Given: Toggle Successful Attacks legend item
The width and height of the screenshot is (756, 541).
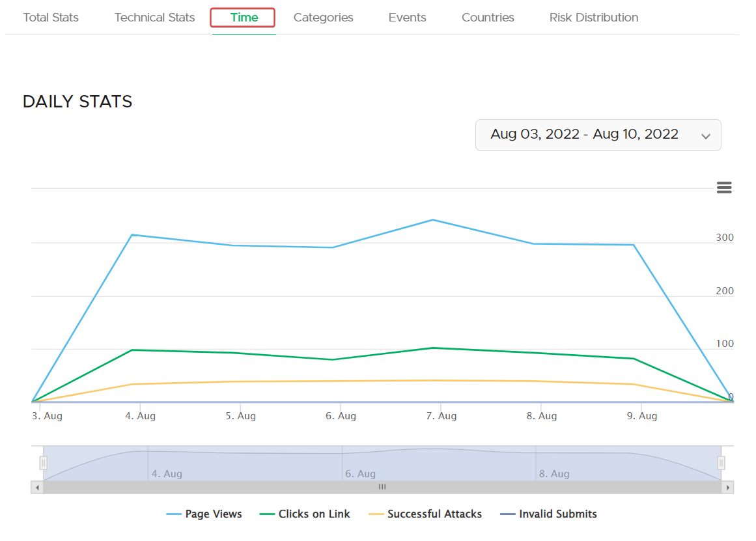Looking at the screenshot, I should click(x=426, y=514).
